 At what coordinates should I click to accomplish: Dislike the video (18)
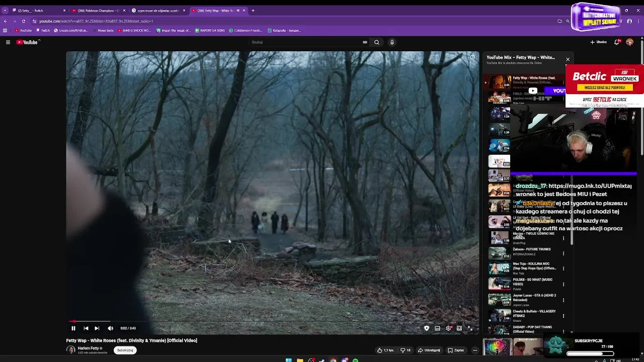click(406, 350)
